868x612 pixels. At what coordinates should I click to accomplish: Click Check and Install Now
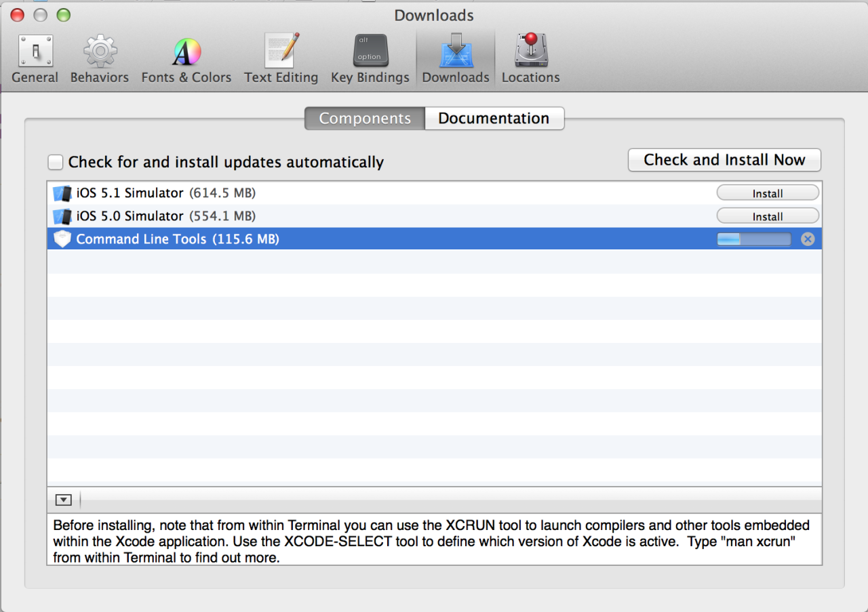(724, 160)
